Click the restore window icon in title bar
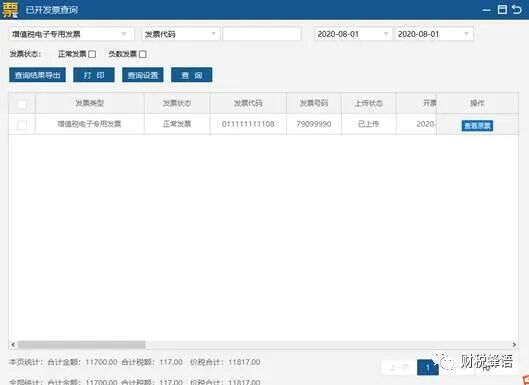 coord(502,9)
